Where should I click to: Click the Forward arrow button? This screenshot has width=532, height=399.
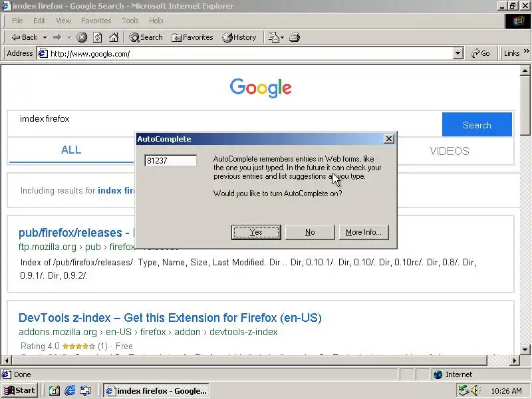(57, 37)
